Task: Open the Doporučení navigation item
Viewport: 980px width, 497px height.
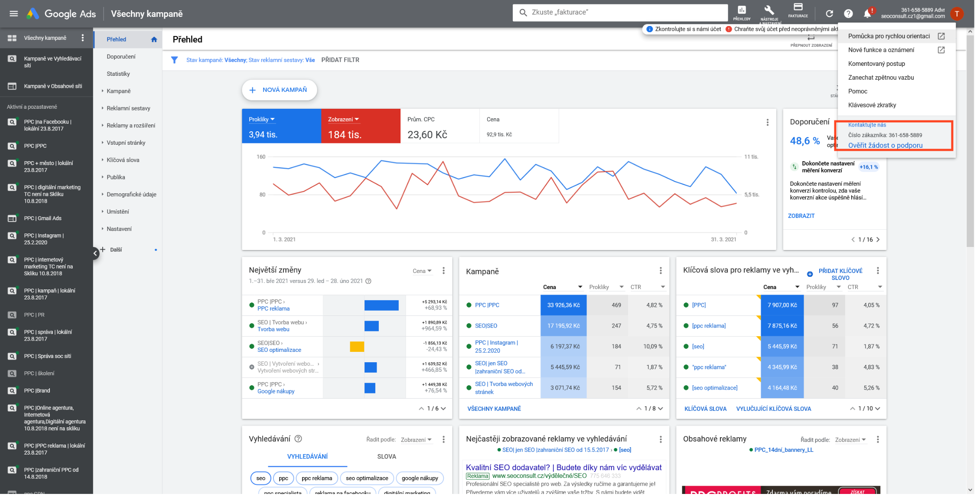Action: click(x=122, y=57)
